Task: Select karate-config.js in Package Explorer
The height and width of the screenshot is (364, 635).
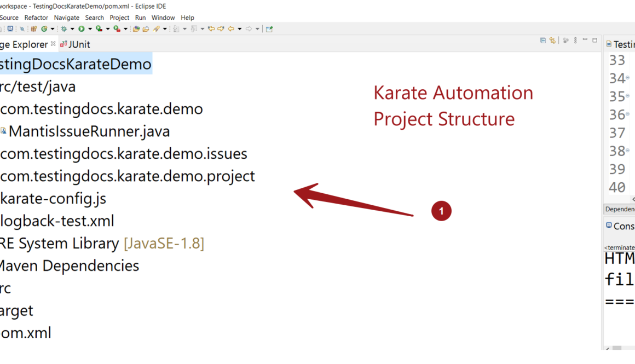Action: point(52,198)
